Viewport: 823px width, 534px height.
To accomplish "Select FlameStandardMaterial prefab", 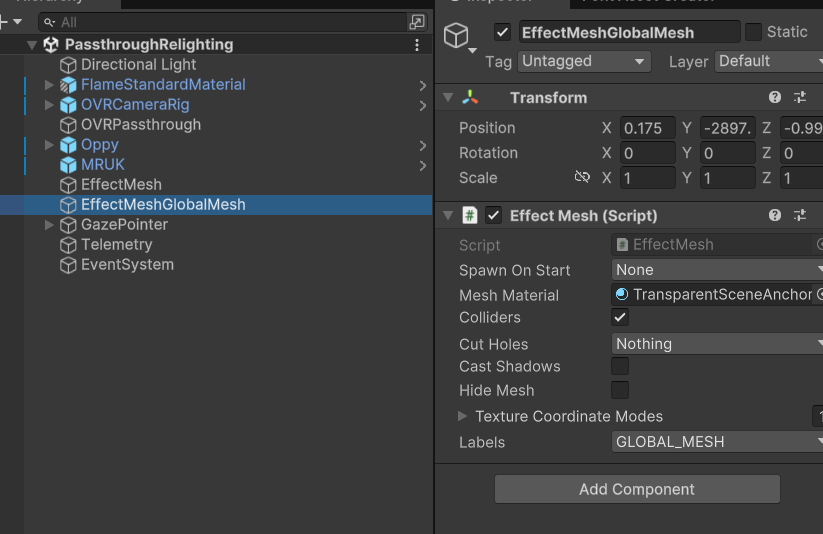I will click(163, 85).
